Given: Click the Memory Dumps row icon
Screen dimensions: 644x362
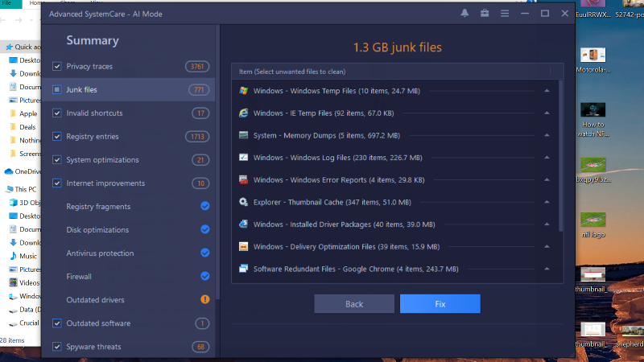Looking at the screenshot, I should click(244, 135).
